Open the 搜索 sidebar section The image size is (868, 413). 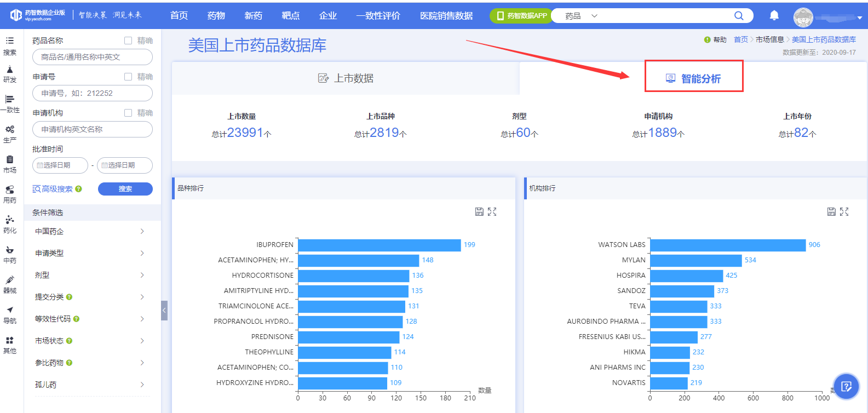pyautogui.click(x=10, y=46)
